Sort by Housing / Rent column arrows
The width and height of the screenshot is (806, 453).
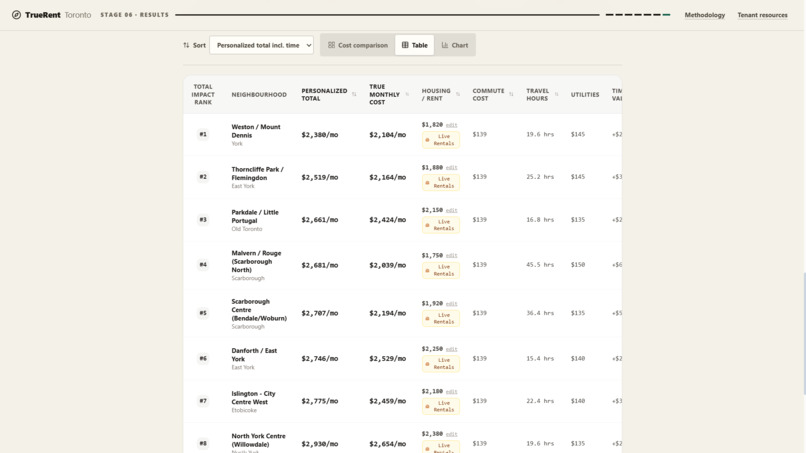pyautogui.click(x=458, y=95)
